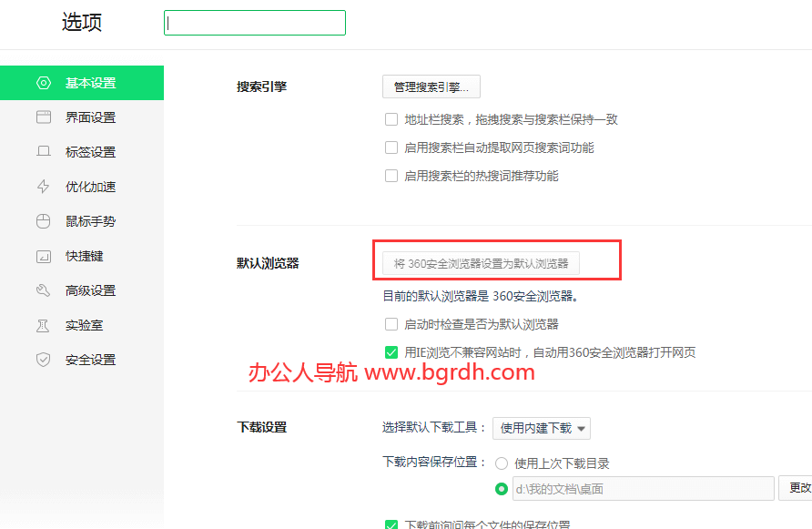
Task: Click the 更改 button for download path
Action: click(x=799, y=488)
